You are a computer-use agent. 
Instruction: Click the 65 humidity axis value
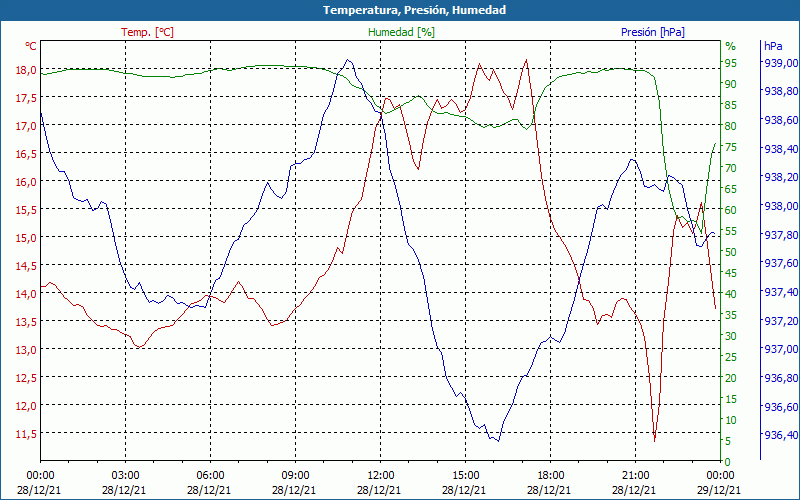click(731, 189)
